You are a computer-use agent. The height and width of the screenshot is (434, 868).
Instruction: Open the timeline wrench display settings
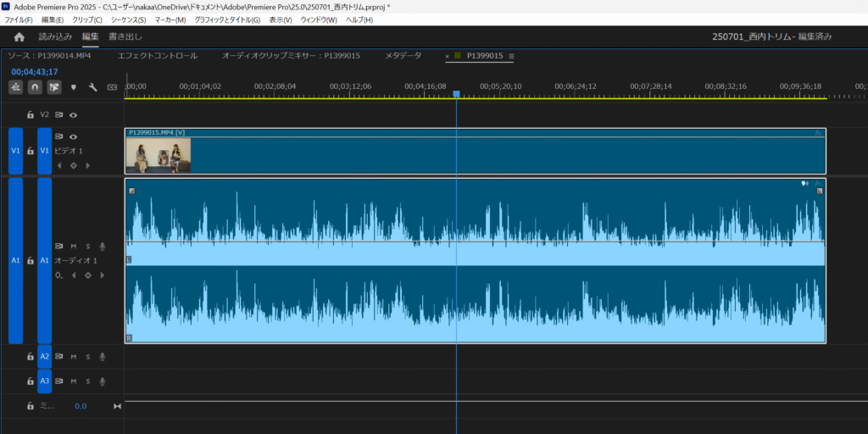92,86
